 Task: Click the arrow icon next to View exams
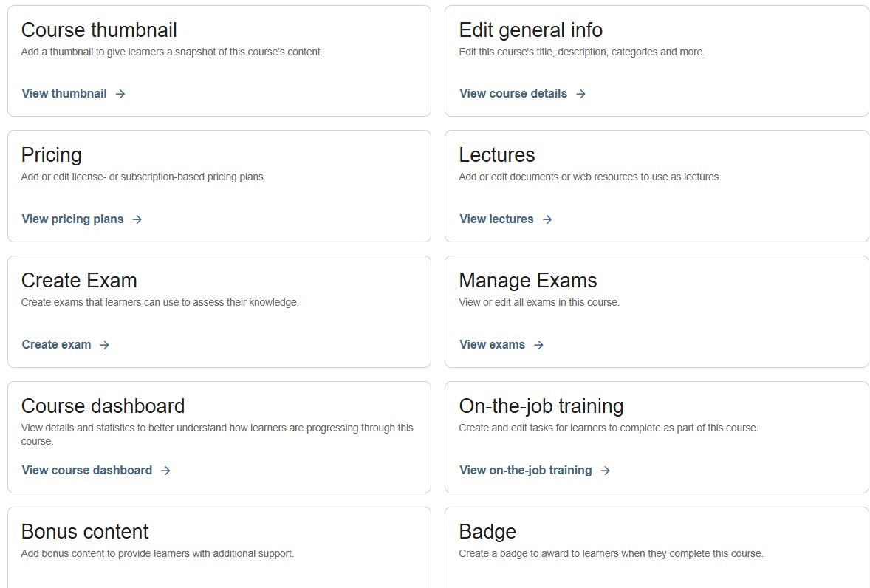coord(539,345)
